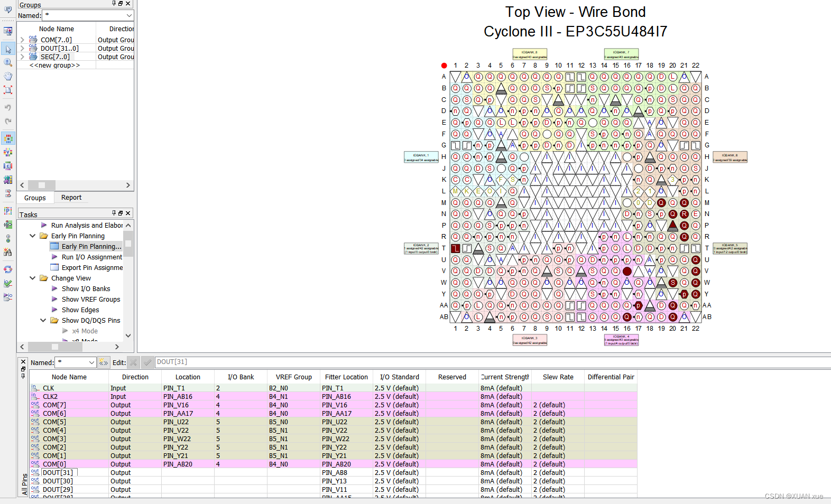Toggle the Show VREF Groups toolbar icon
831x504 pixels.
coord(8,152)
